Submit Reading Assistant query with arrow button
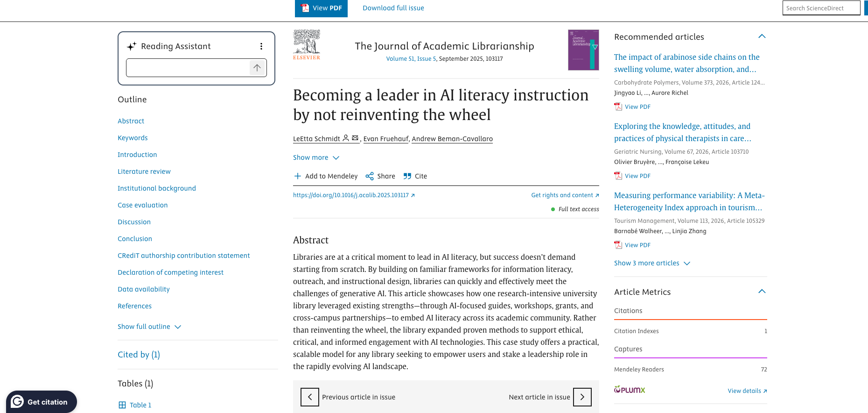The height and width of the screenshot is (413, 868). click(257, 68)
